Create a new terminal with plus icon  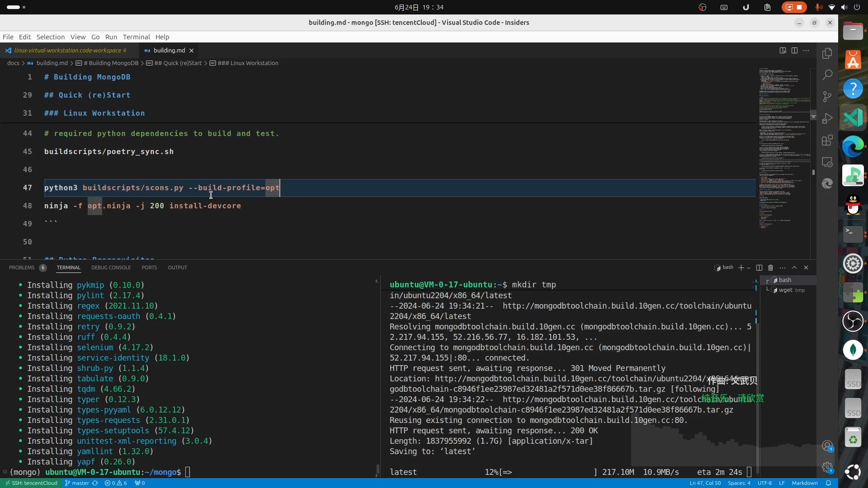741,267
